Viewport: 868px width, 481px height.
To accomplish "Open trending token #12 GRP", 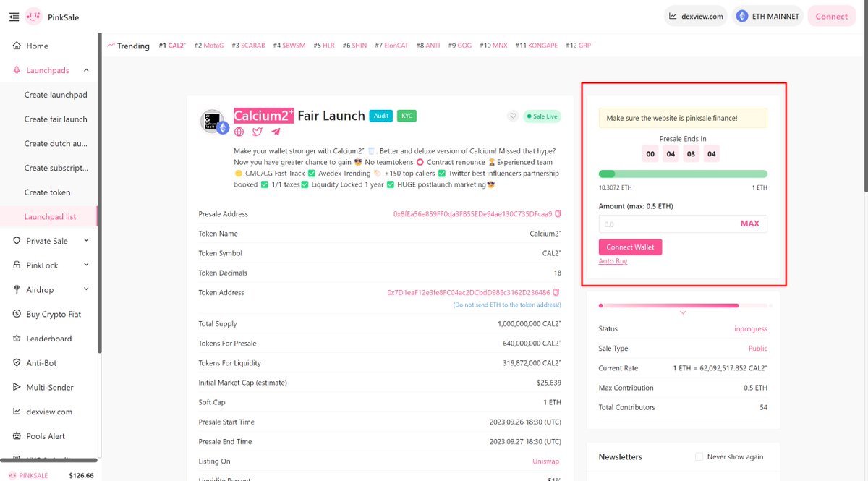I will (579, 46).
